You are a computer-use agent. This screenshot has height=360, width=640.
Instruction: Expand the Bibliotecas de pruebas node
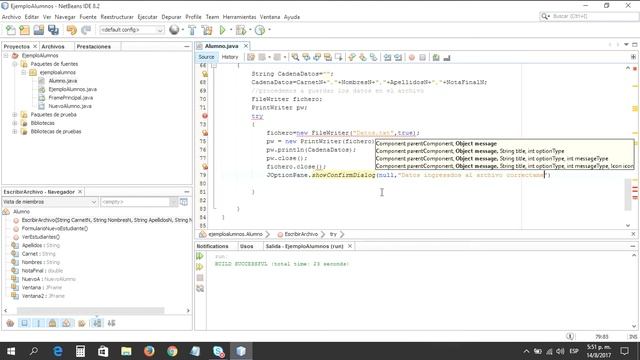click(15, 132)
